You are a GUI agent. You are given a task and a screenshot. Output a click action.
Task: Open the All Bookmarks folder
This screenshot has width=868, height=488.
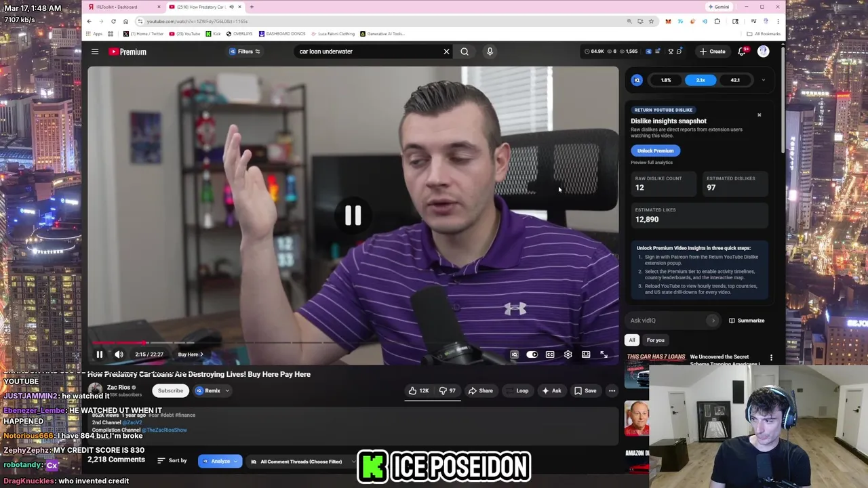[763, 33]
